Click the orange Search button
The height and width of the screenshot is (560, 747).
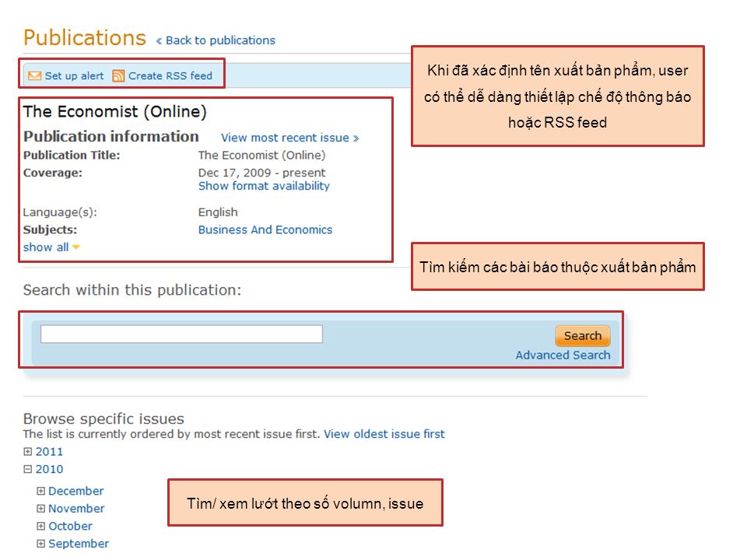click(x=582, y=336)
